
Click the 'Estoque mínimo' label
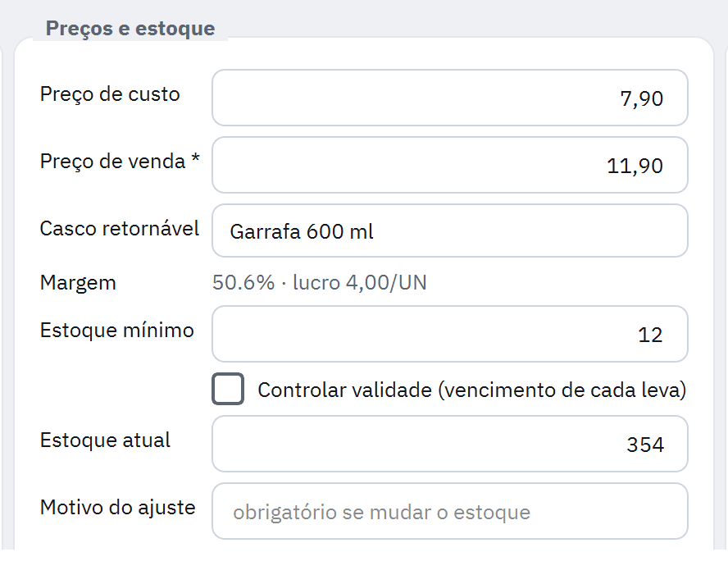(x=116, y=331)
